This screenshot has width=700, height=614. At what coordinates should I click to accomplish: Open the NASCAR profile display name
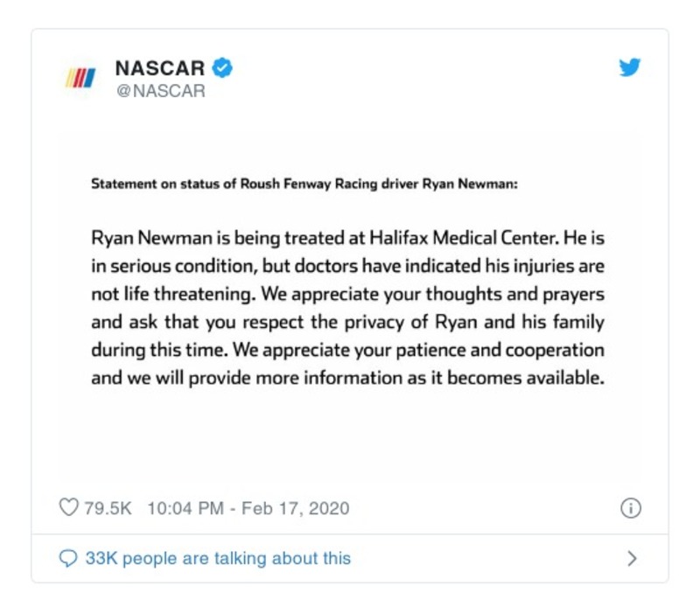click(160, 67)
